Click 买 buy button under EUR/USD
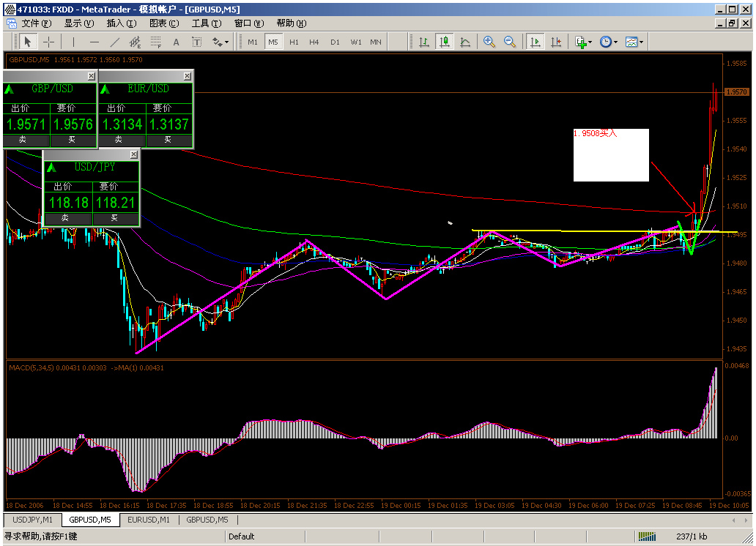The height and width of the screenshot is (546, 756). 169,141
